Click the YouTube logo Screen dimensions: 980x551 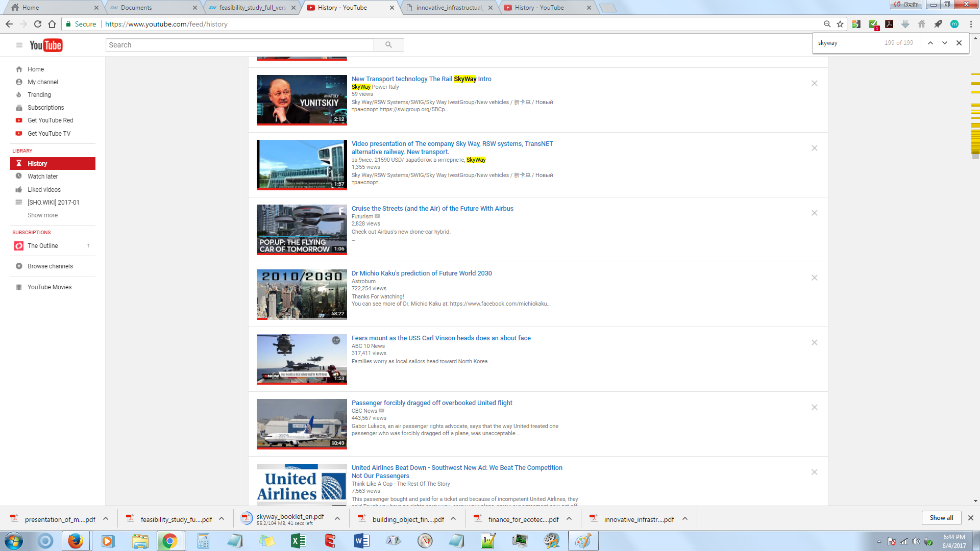click(x=46, y=45)
